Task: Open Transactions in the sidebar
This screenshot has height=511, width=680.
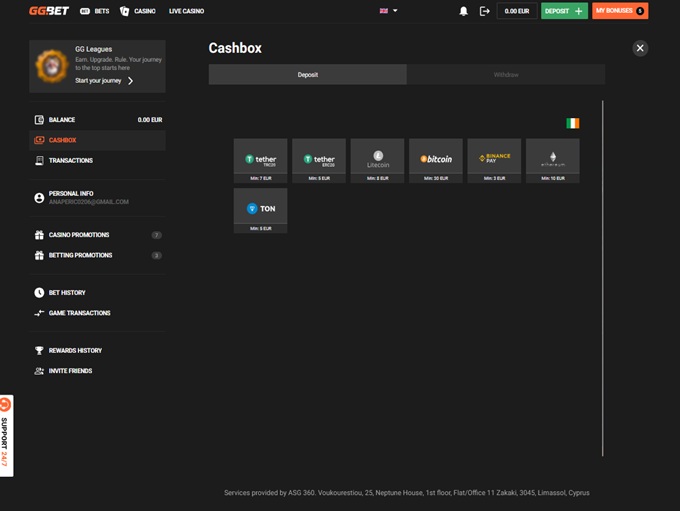Action: [70, 160]
